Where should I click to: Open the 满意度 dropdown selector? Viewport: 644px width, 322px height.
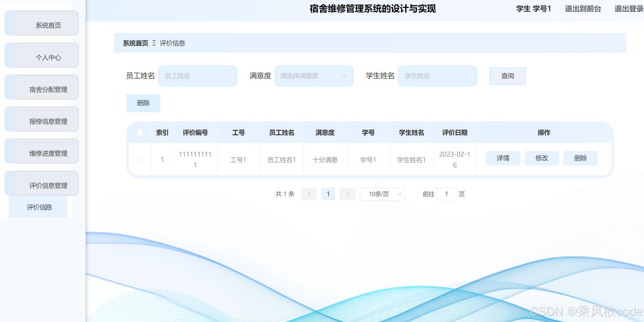coord(314,76)
